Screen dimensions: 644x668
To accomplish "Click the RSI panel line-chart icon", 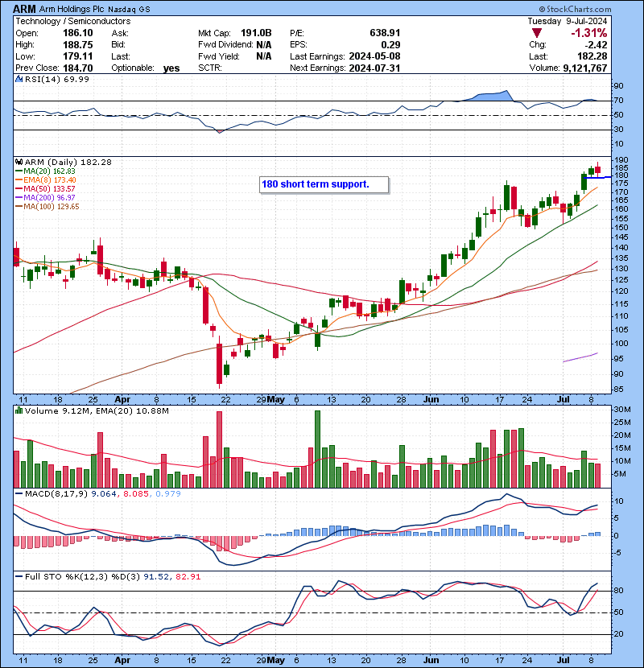I will coord(19,79).
